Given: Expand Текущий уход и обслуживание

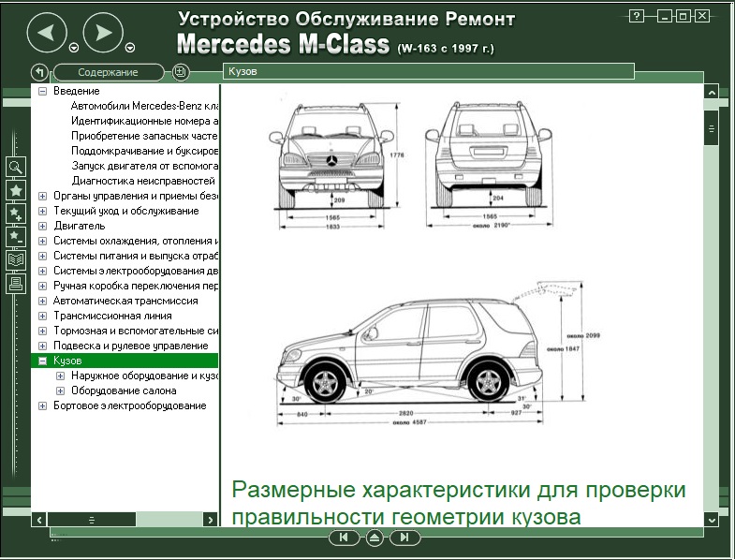Looking at the screenshot, I should tap(42, 211).
